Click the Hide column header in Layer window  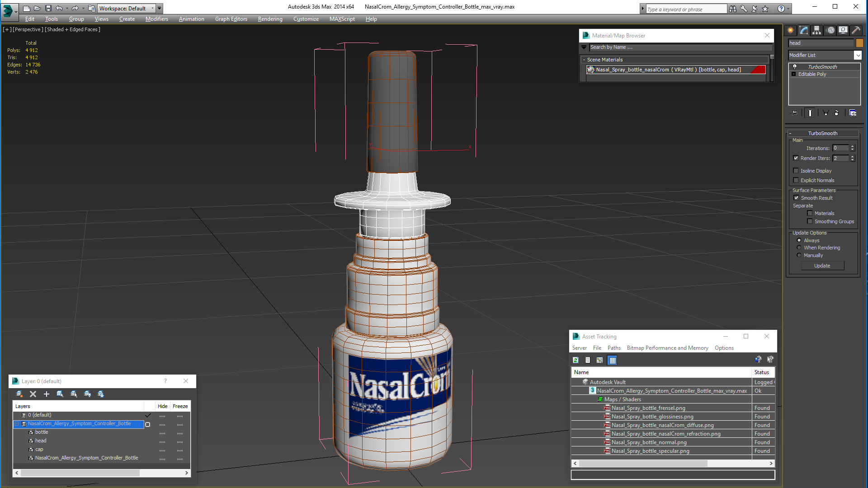[162, 406]
